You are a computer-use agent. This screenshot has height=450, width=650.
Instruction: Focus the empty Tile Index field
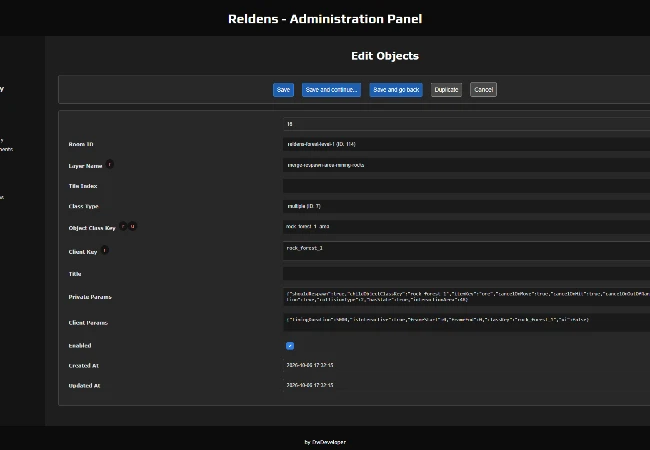(466, 186)
